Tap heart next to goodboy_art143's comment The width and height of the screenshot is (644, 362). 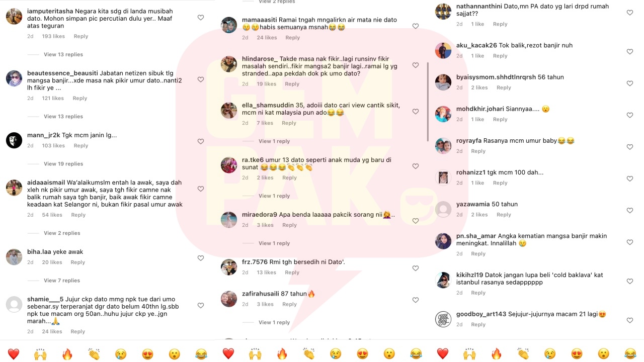tap(630, 320)
